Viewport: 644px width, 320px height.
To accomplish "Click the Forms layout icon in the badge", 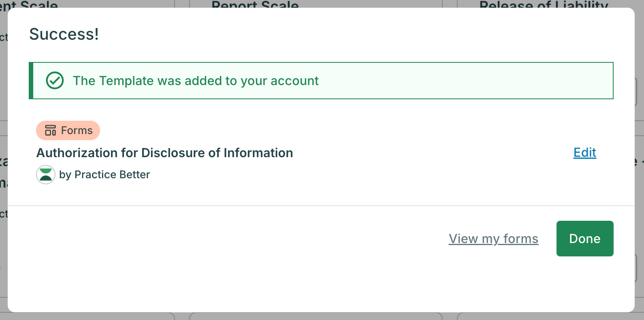I will pyautogui.click(x=51, y=130).
